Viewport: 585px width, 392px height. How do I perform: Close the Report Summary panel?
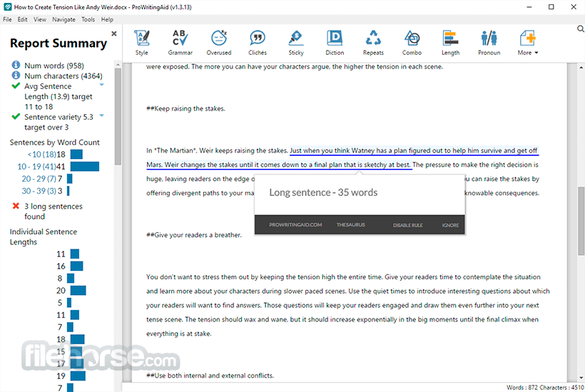point(114,33)
